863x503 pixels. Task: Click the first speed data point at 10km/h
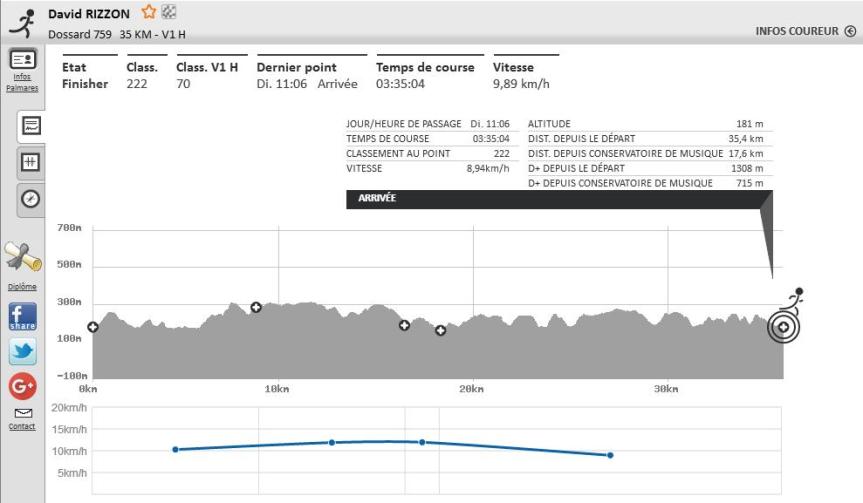pos(175,450)
